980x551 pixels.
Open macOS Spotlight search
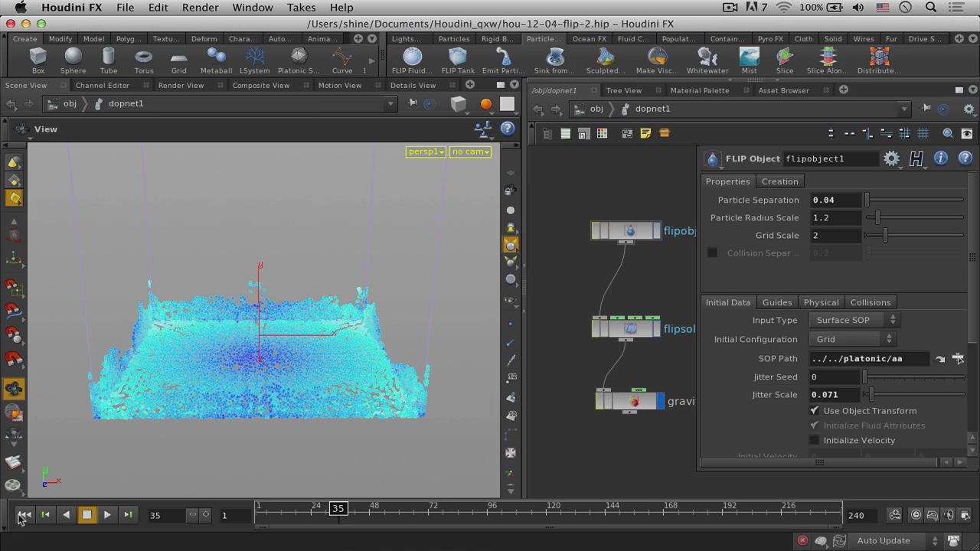(931, 7)
